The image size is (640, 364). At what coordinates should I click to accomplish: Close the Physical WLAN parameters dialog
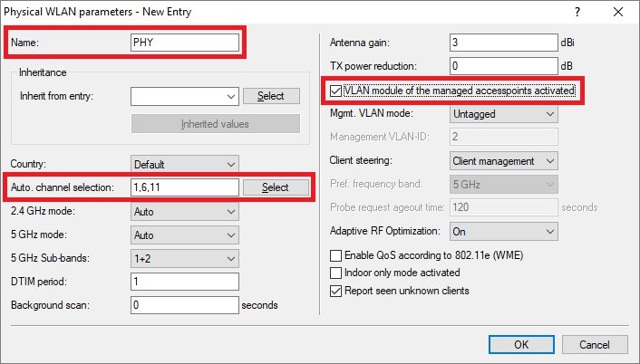pyautogui.click(x=618, y=13)
